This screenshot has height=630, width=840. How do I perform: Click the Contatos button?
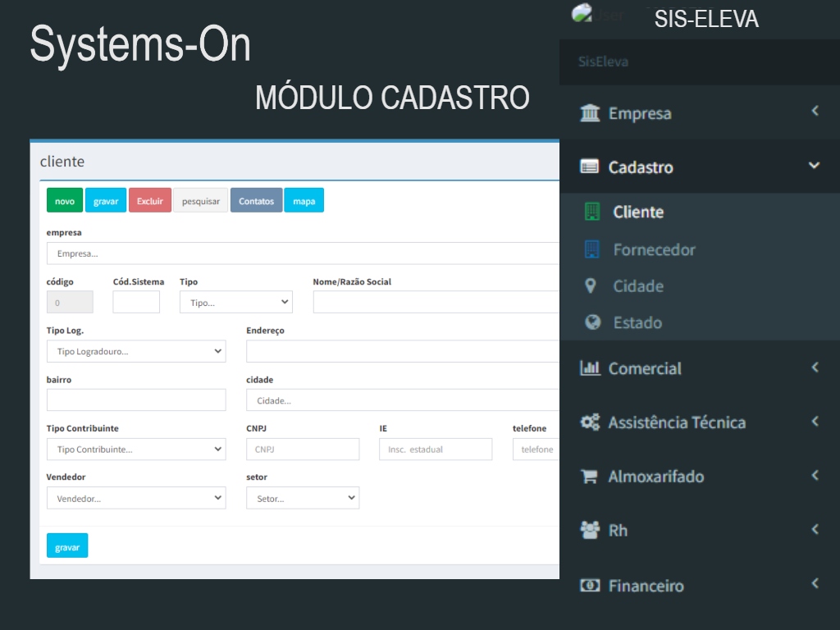tap(257, 201)
